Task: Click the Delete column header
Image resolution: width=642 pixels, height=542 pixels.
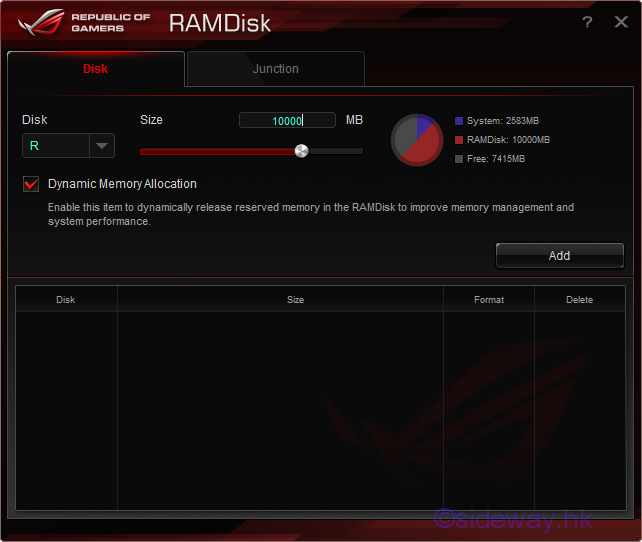Action: [x=579, y=300]
